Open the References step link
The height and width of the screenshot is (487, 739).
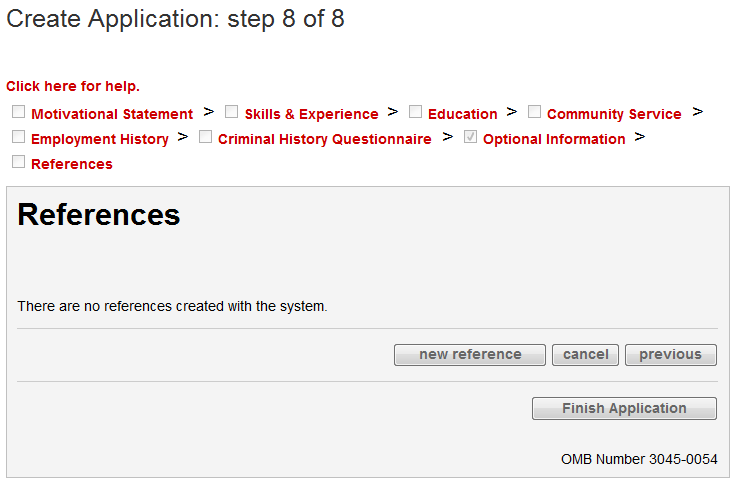point(72,165)
